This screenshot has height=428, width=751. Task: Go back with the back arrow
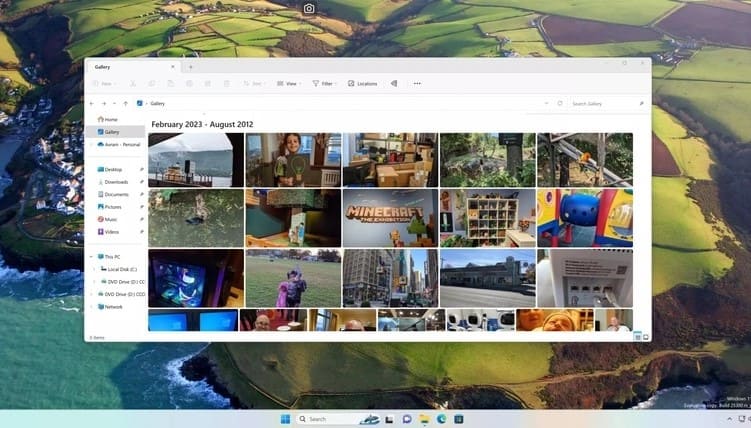coord(92,103)
